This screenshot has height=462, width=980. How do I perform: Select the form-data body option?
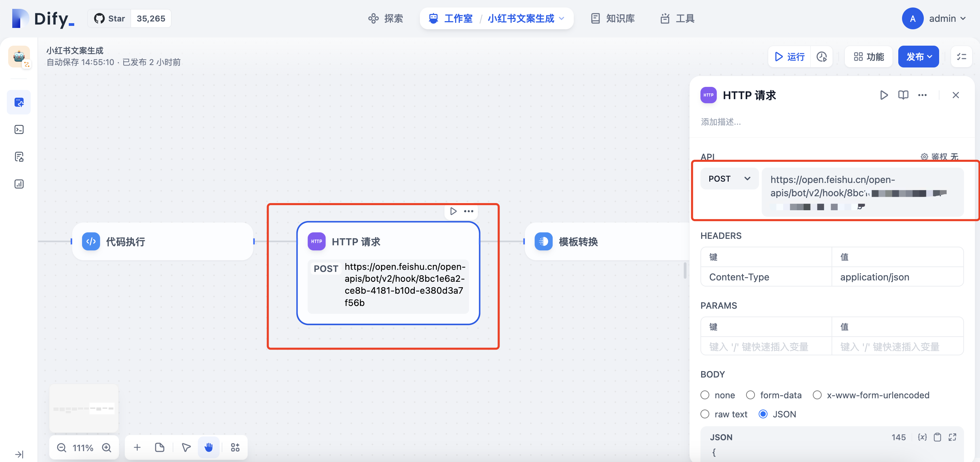(x=750, y=395)
